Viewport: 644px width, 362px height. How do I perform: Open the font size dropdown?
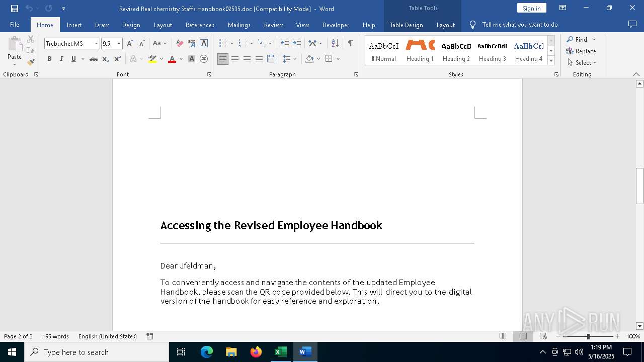pyautogui.click(x=119, y=44)
